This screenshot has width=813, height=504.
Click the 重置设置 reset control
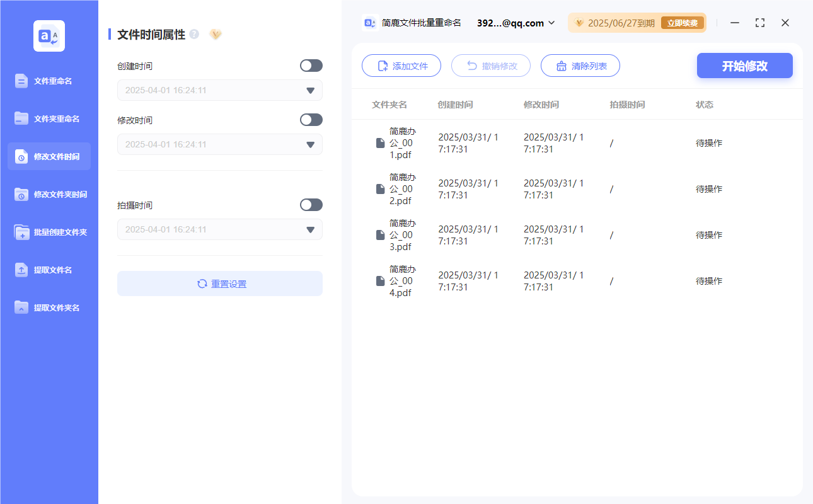[x=219, y=283]
